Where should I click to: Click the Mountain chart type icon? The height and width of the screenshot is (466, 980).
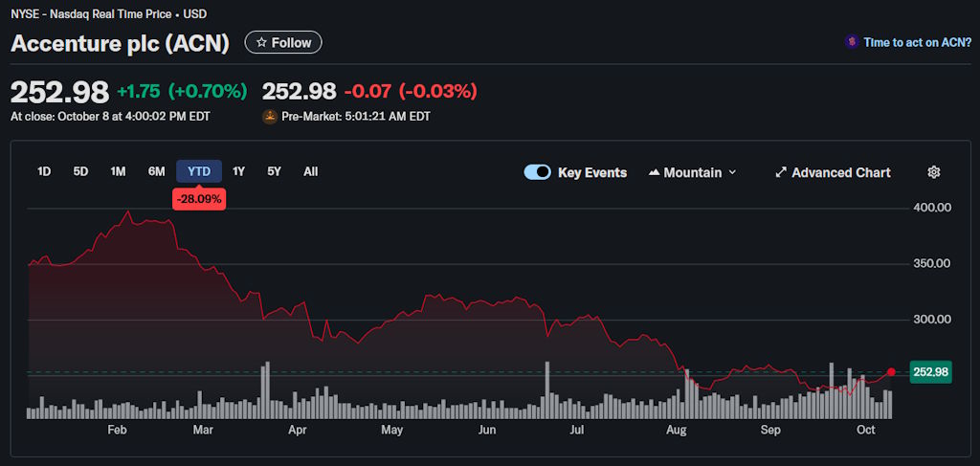pos(655,172)
